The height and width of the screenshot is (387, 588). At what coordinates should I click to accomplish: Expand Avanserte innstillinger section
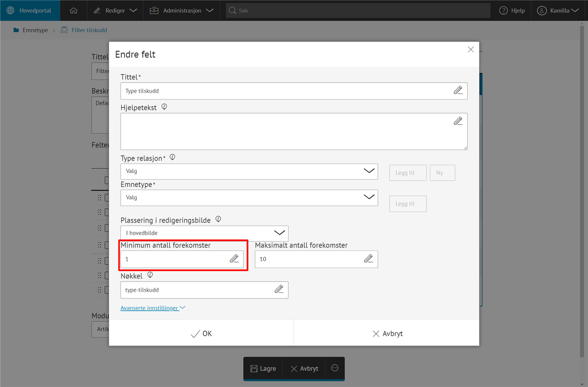point(153,308)
